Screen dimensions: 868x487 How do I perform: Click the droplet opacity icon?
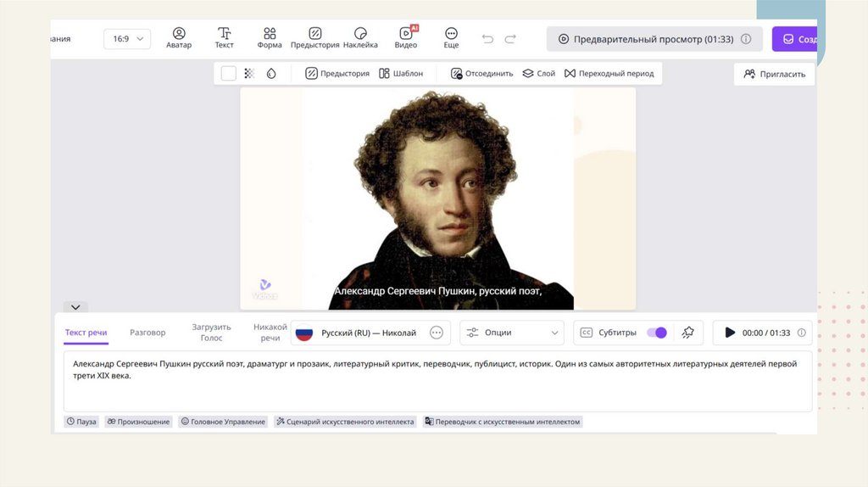tap(271, 73)
